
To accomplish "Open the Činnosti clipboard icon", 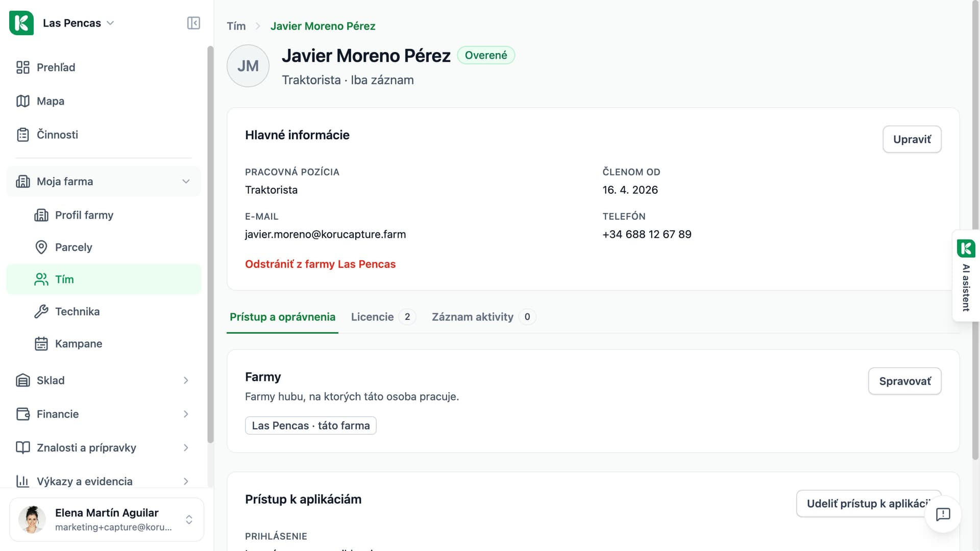I will [x=23, y=135].
